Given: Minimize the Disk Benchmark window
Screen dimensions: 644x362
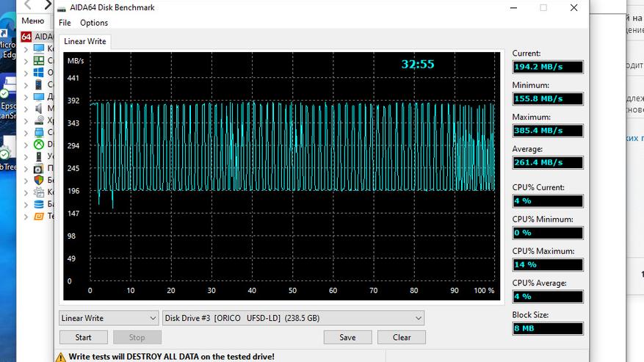Looking at the screenshot, I should point(513,8).
